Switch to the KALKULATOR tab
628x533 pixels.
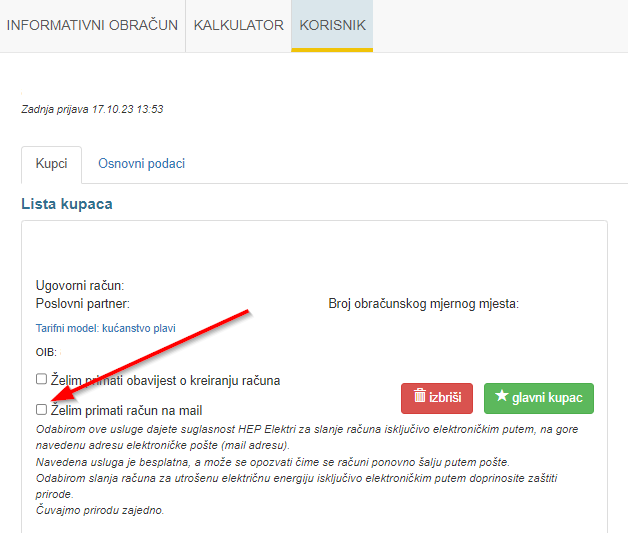point(238,25)
